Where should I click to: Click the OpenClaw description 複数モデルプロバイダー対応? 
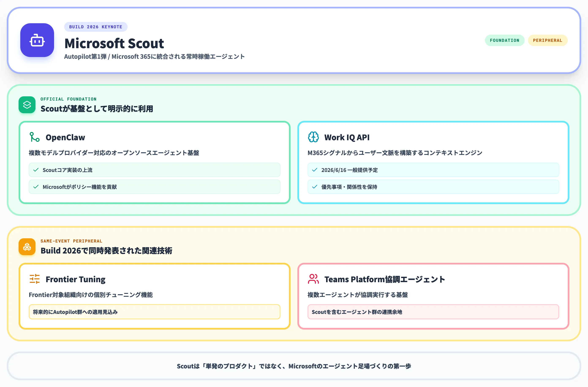(114, 153)
